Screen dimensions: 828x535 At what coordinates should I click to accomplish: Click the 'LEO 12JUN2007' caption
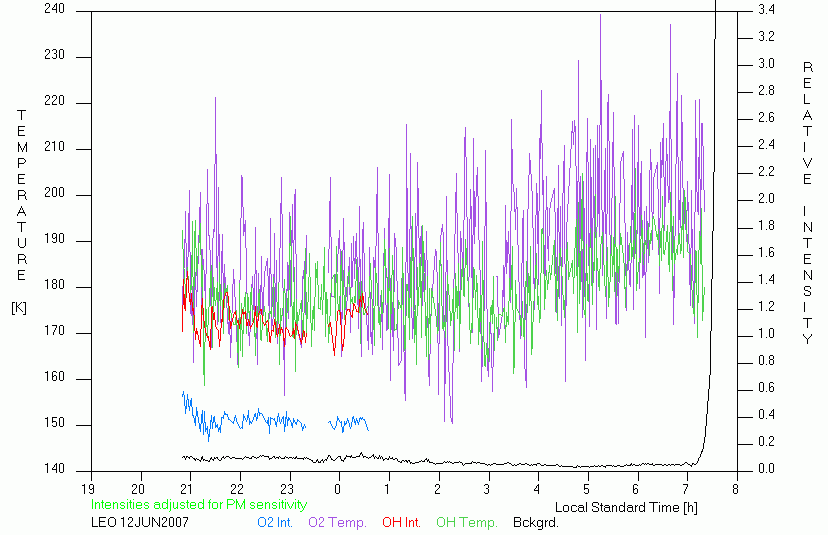[x=140, y=523]
